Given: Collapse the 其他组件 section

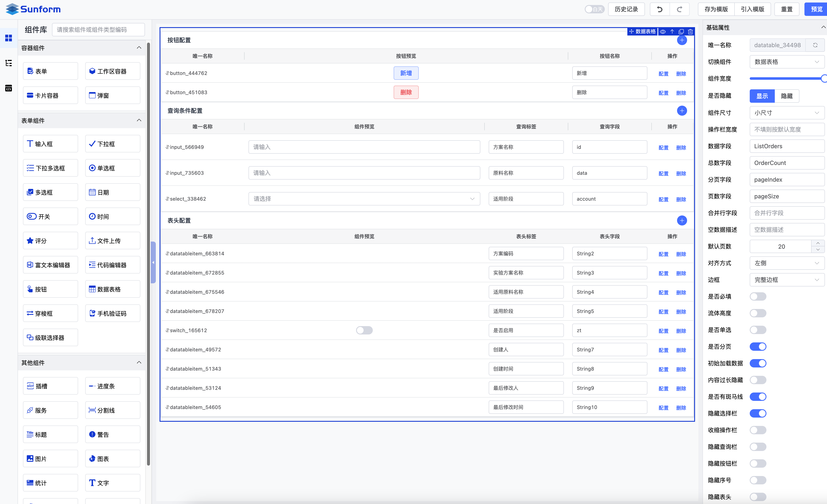Looking at the screenshot, I should click(139, 362).
